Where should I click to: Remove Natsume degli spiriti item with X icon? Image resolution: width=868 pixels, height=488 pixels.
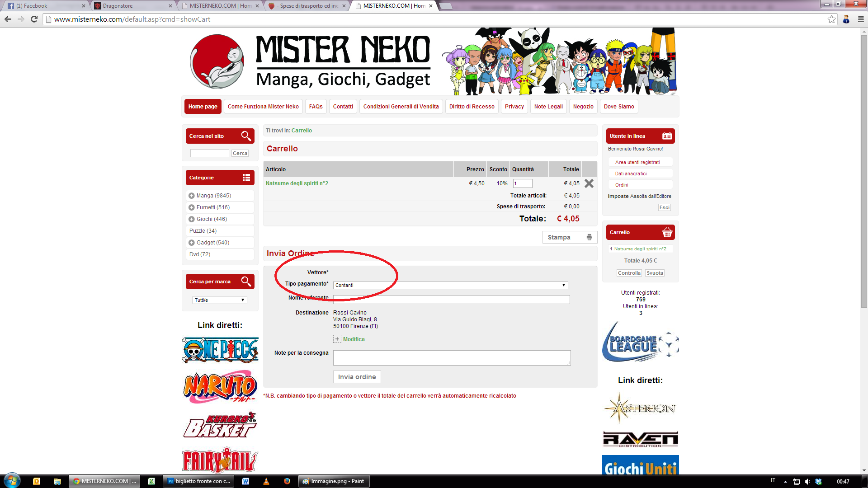point(589,183)
